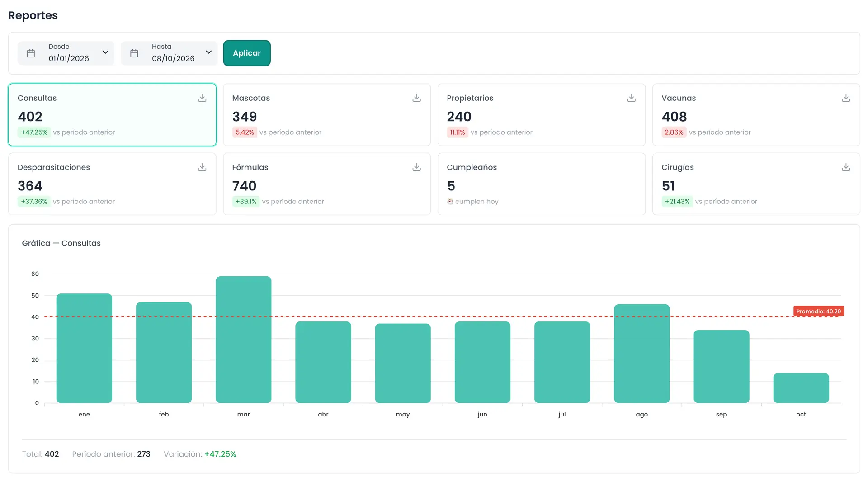
Task: Download the Fórmulas report
Action: [417, 167]
